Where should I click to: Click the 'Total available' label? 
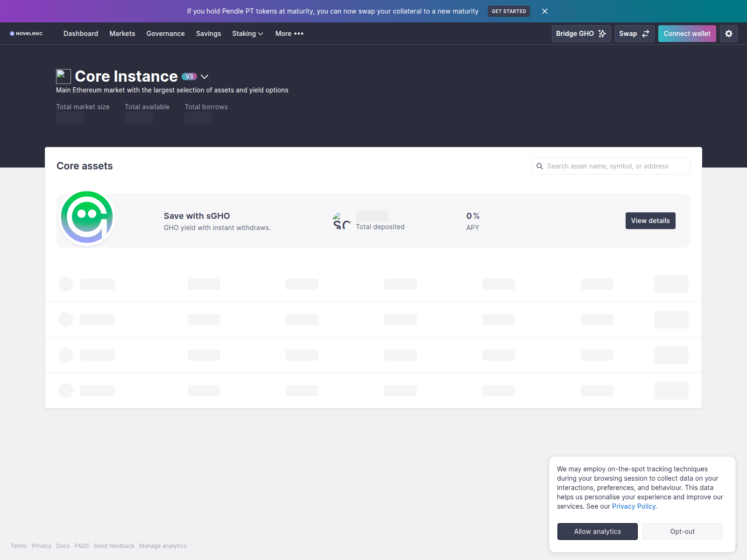click(147, 107)
